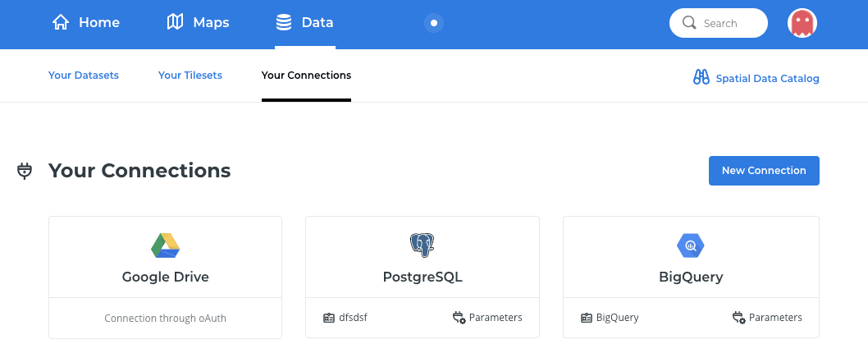Click the binoculars Spatial Data Catalog icon
The width and height of the screenshot is (868, 353).
pos(701,77)
